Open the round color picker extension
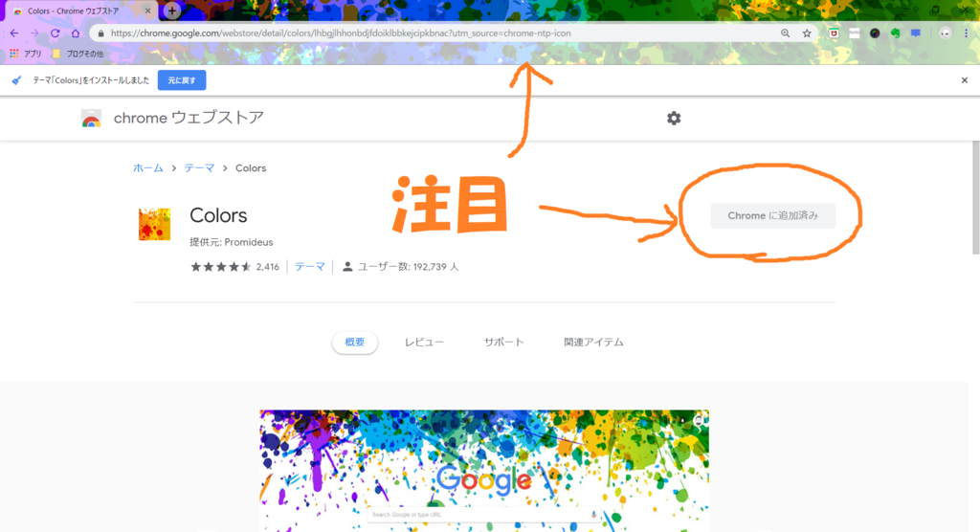The image size is (980, 532). (x=875, y=33)
